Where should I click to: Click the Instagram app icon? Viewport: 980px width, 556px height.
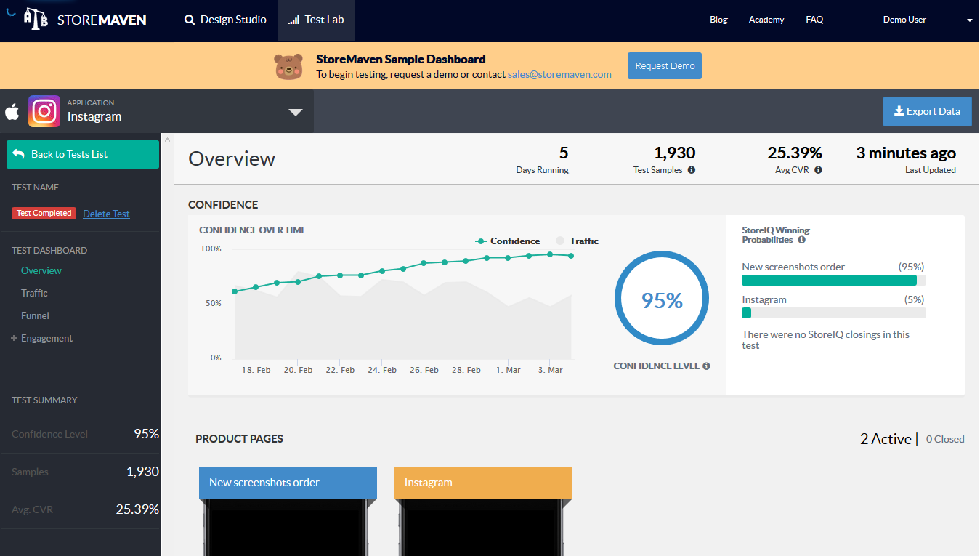click(44, 111)
